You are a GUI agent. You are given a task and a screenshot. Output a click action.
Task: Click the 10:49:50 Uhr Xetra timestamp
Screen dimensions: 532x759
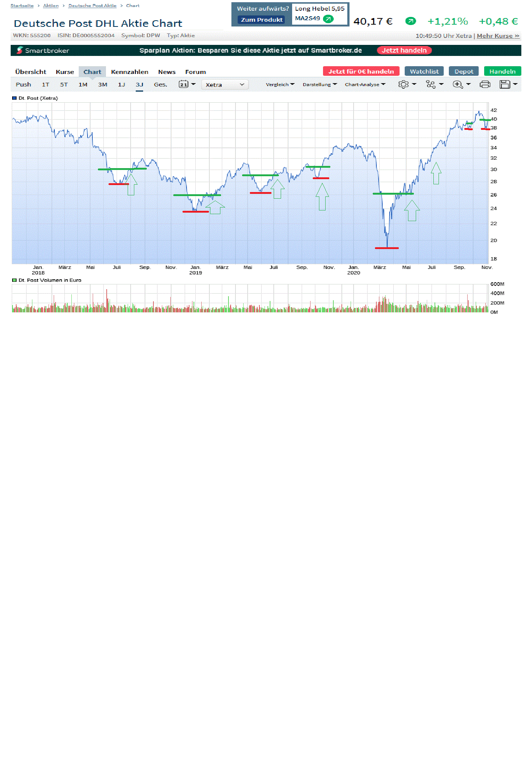[444, 36]
